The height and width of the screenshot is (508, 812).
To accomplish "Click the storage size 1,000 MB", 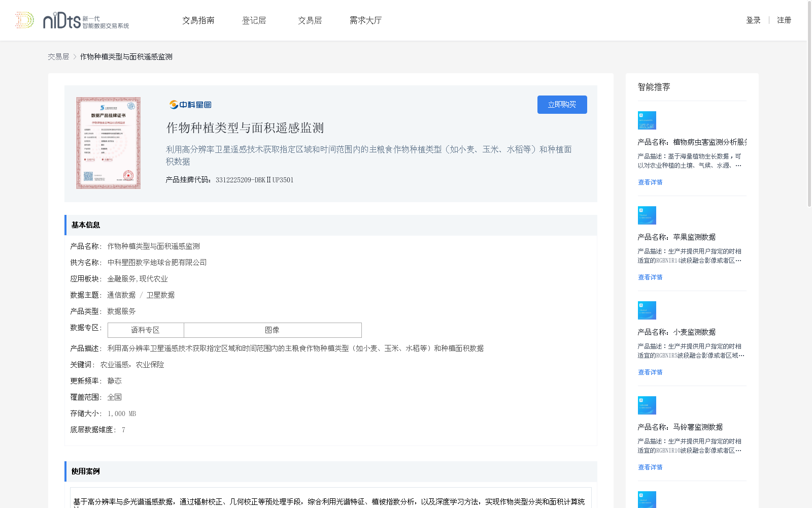I will pyautogui.click(x=122, y=414).
